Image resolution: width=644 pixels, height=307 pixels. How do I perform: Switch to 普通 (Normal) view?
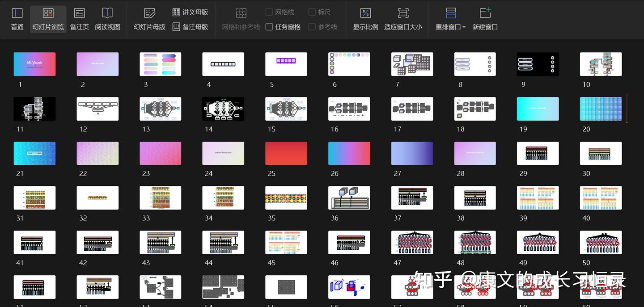[x=17, y=19]
